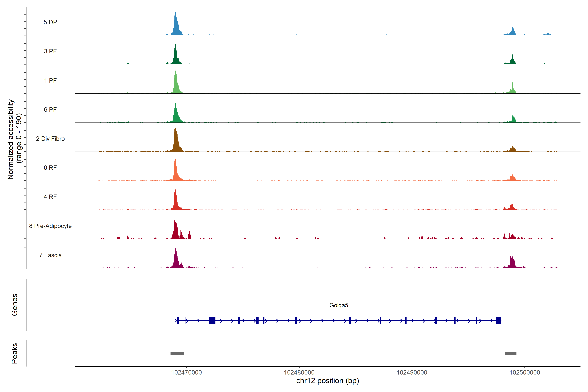Click the 7 Fascia track label
The image size is (588, 392).
click(x=50, y=255)
